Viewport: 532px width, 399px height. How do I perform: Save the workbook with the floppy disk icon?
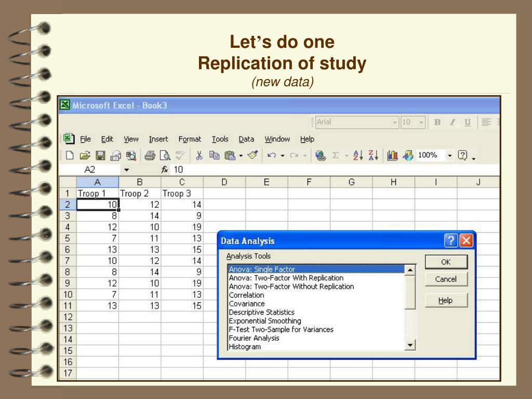click(100, 155)
